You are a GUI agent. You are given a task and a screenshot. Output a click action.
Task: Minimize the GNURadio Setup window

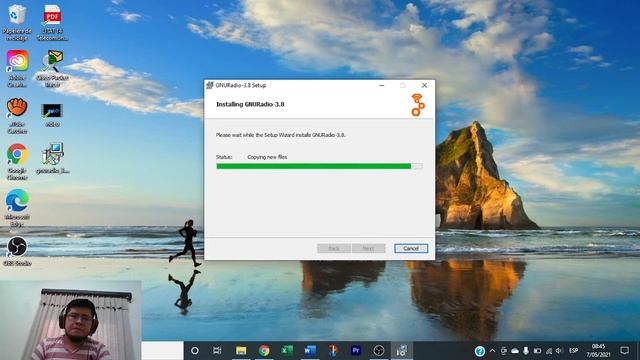(382, 85)
